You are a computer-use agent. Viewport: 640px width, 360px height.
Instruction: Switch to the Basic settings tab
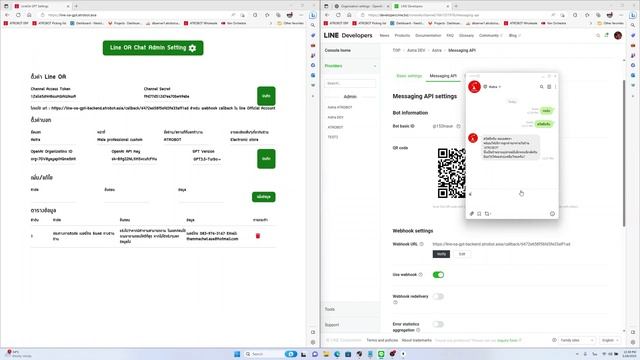pyautogui.click(x=409, y=76)
